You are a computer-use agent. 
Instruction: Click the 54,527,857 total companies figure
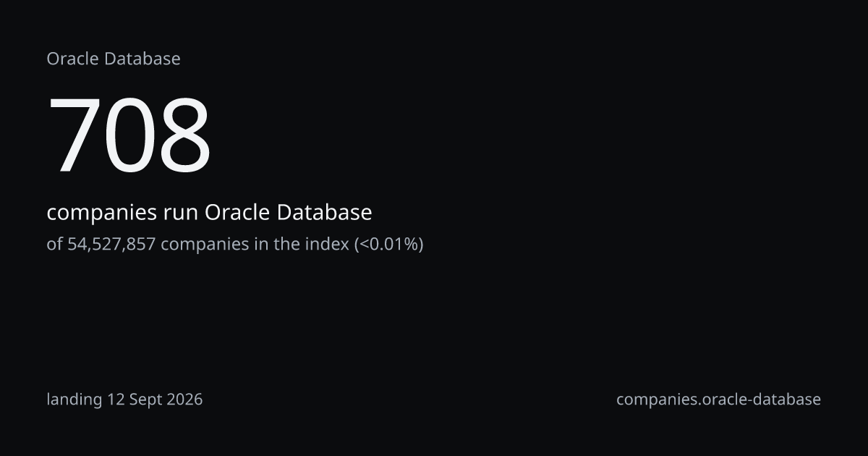coord(111,244)
